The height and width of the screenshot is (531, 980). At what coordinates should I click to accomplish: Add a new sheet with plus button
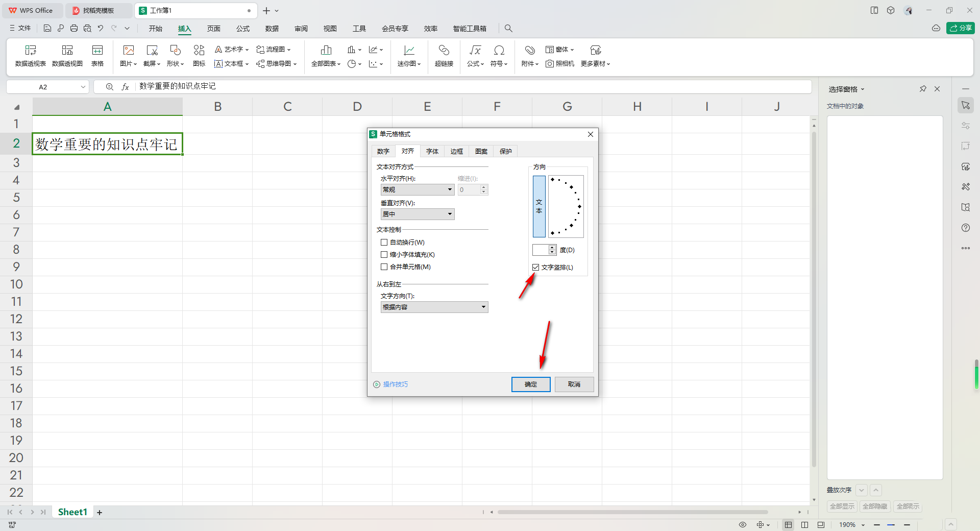coord(100,513)
